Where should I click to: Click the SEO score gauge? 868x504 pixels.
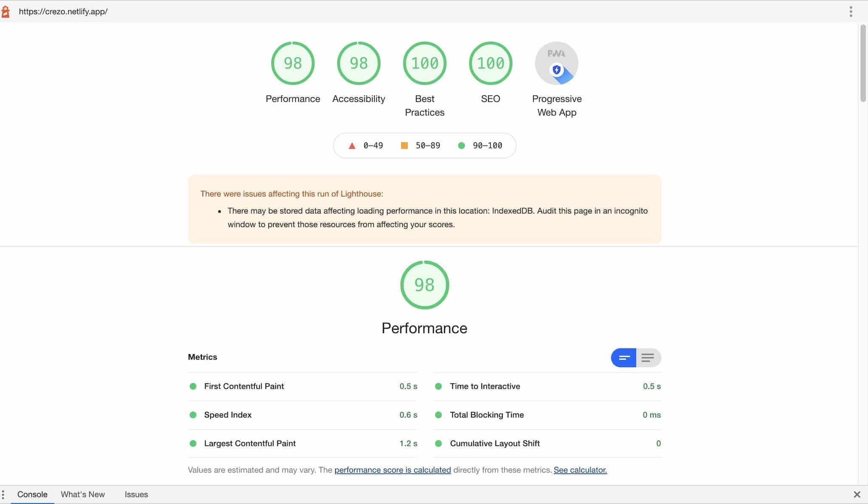(x=490, y=63)
